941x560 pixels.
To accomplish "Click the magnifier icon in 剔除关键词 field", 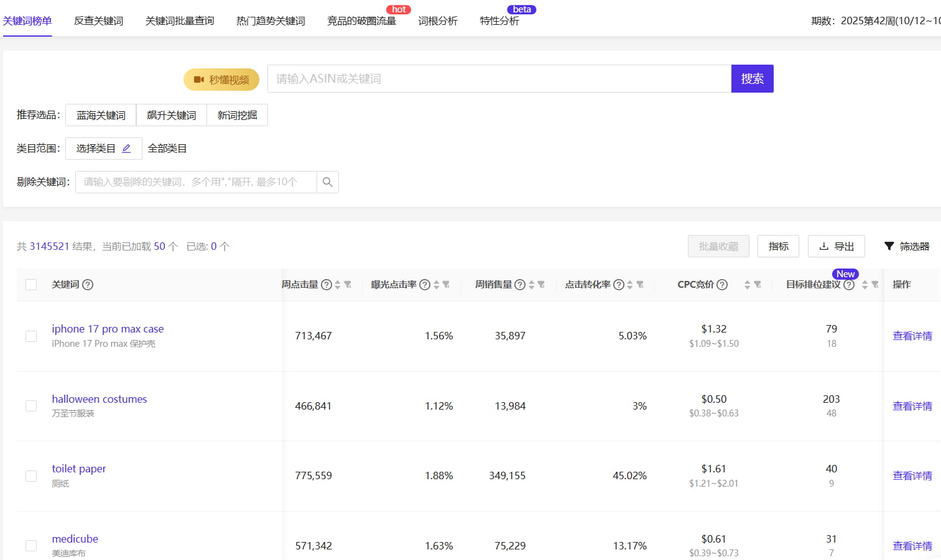I will [x=328, y=181].
